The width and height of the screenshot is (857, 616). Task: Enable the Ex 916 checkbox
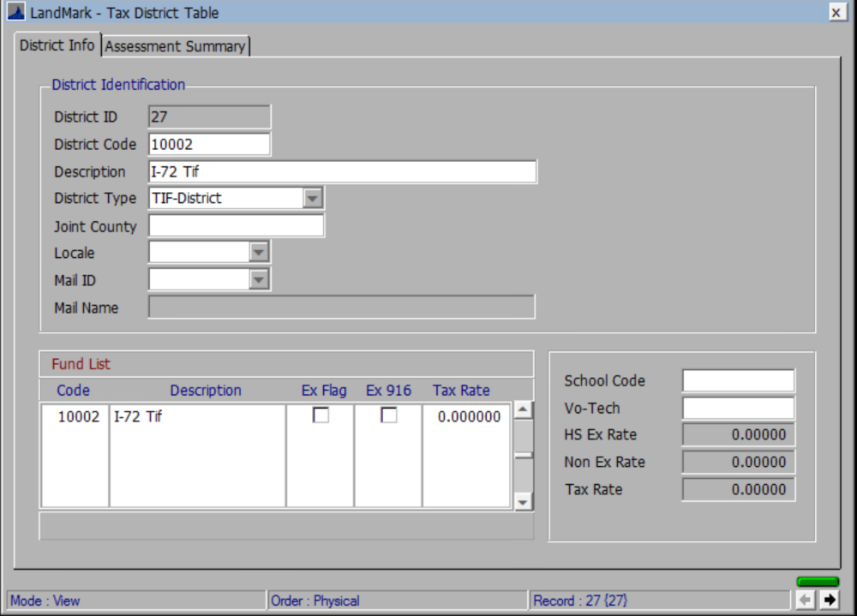(x=388, y=416)
